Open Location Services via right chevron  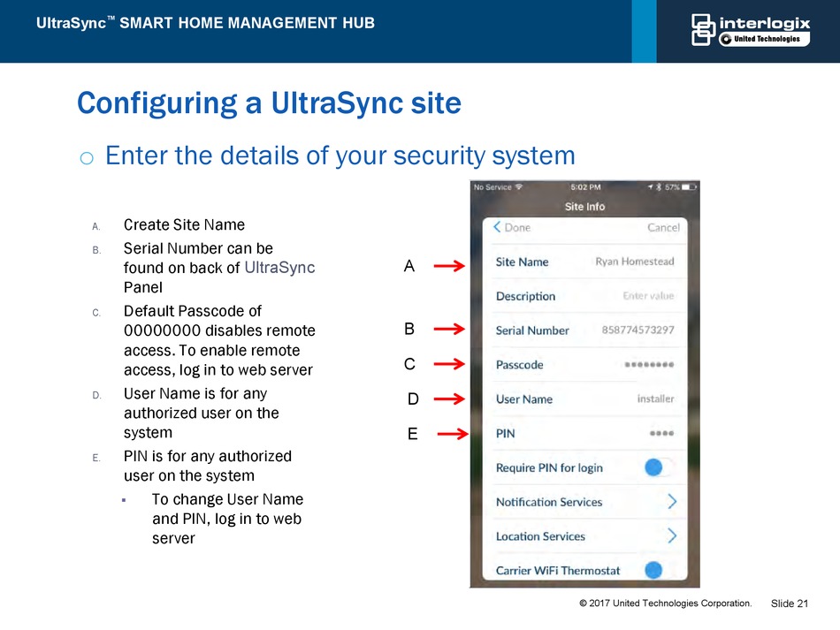(x=672, y=536)
